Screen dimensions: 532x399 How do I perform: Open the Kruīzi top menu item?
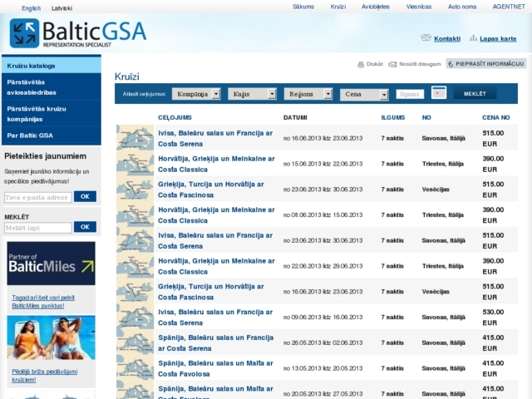pyautogui.click(x=337, y=7)
